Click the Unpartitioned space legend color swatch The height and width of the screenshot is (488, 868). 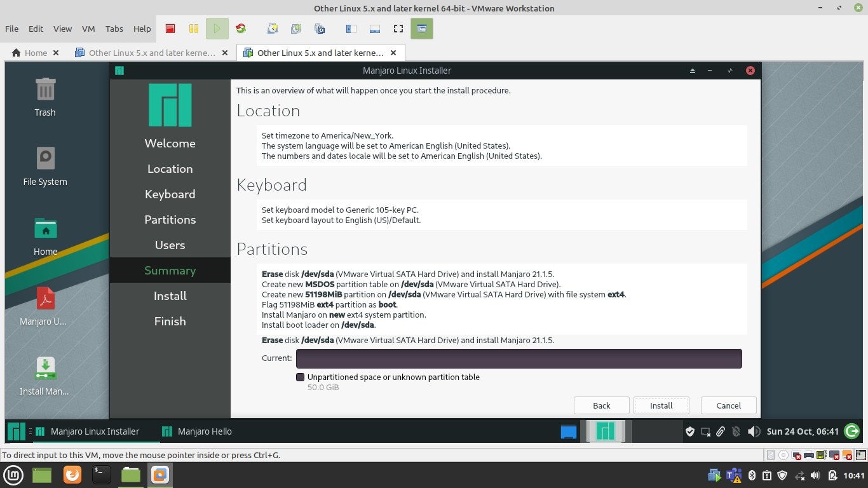(x=301, y=377)
